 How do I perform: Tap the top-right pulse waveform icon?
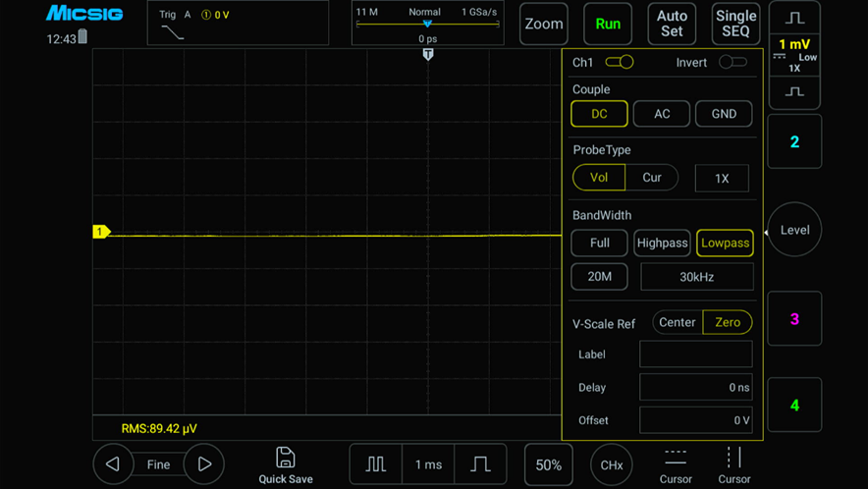[x=794, y=19]
